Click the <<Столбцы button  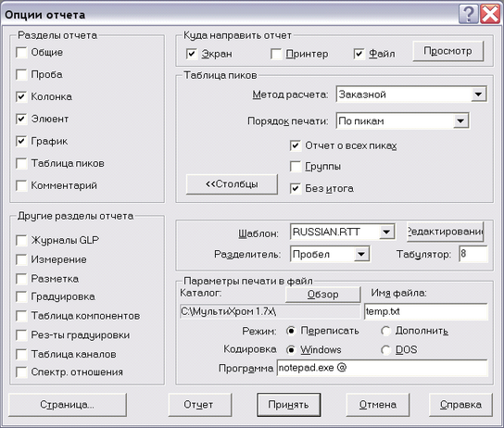[232, 184]
